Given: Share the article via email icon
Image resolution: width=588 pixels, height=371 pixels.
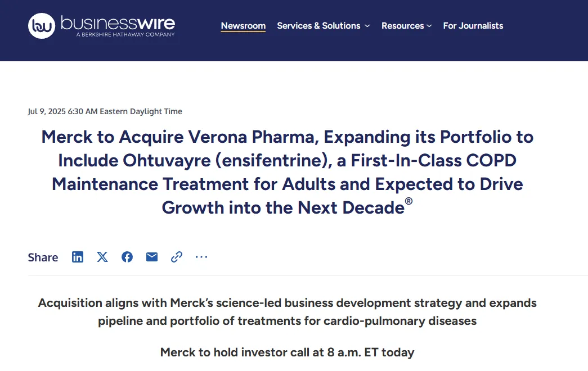Looking at the screenshot, I should click(152, 257).
